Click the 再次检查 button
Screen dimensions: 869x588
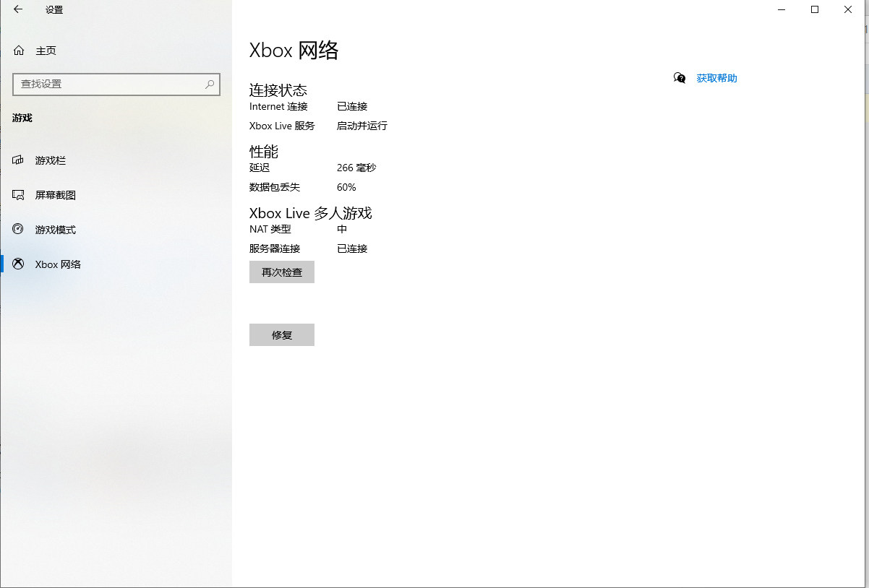tap(282, 272)
